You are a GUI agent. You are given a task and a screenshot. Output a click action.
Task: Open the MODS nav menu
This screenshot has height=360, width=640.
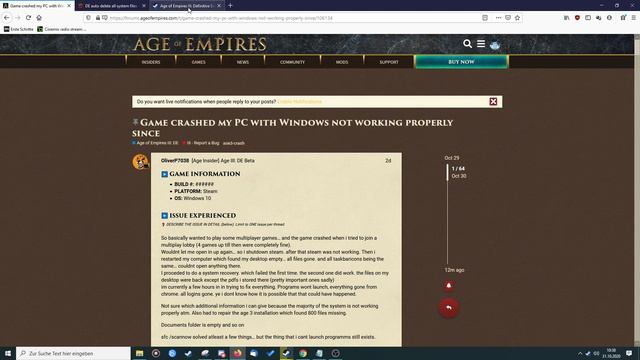coord(342,62)
